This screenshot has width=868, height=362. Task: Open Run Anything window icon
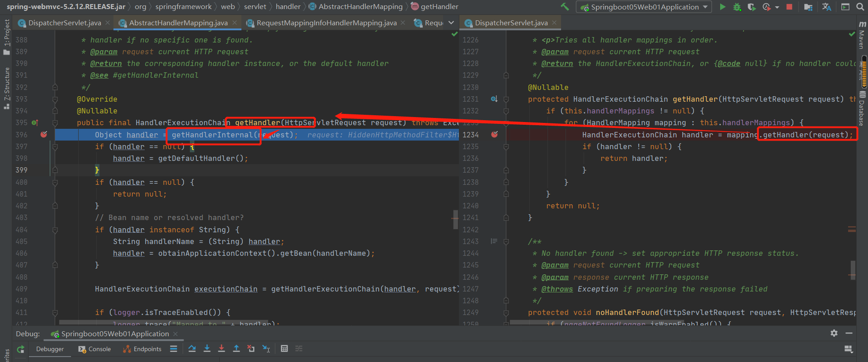pos(845,7)
